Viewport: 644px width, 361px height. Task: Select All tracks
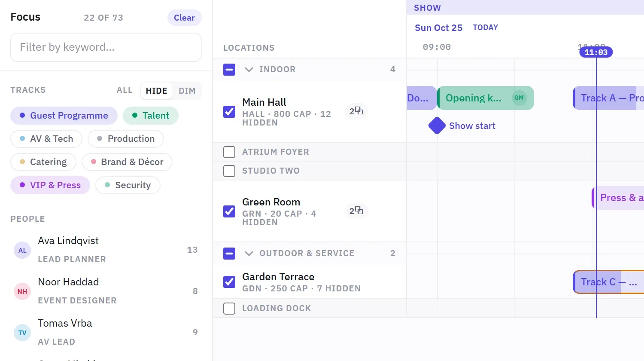coord(125,90)
